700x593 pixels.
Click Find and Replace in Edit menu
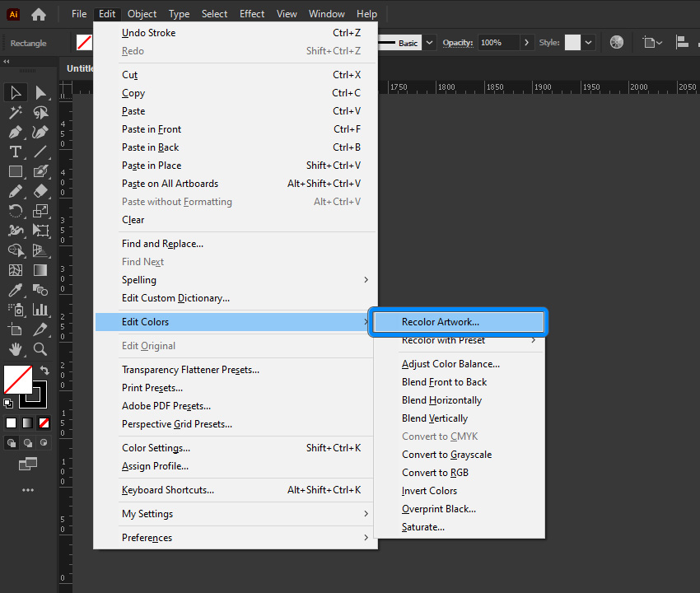pos(162,244)
